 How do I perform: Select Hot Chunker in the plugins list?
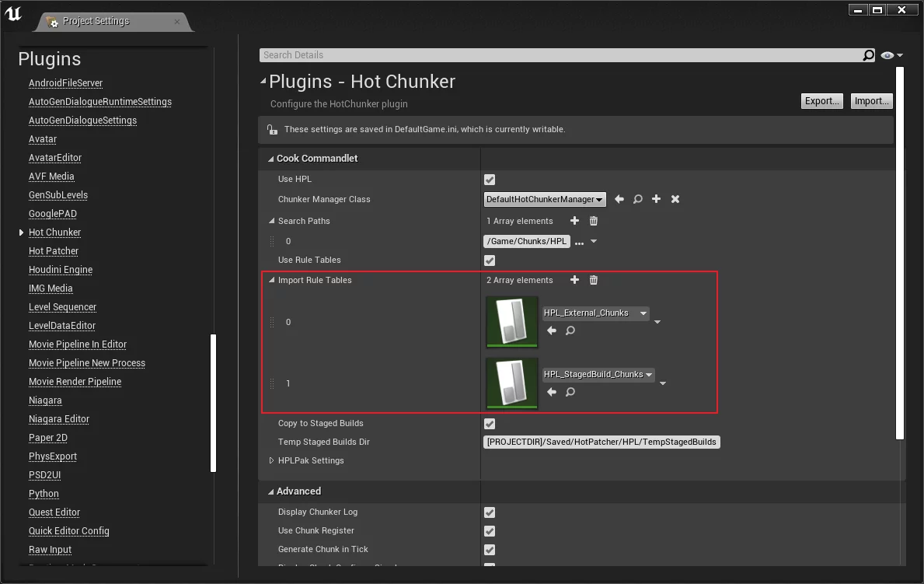(55, 233)
